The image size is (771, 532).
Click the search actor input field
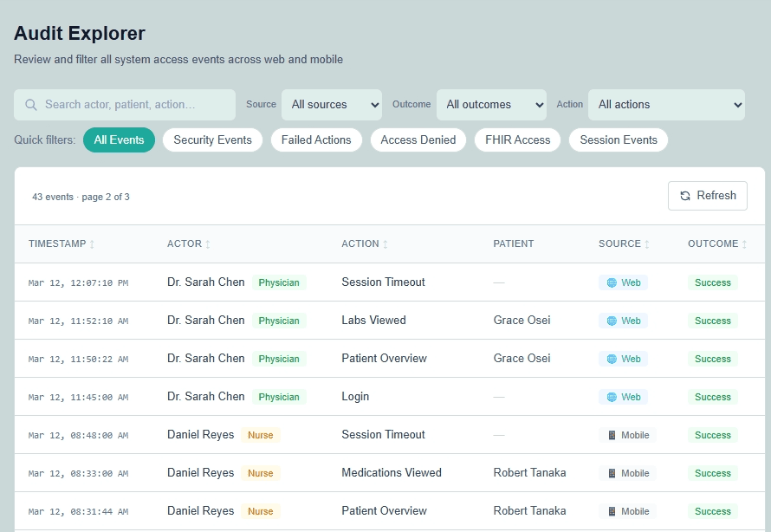(130, 104)
